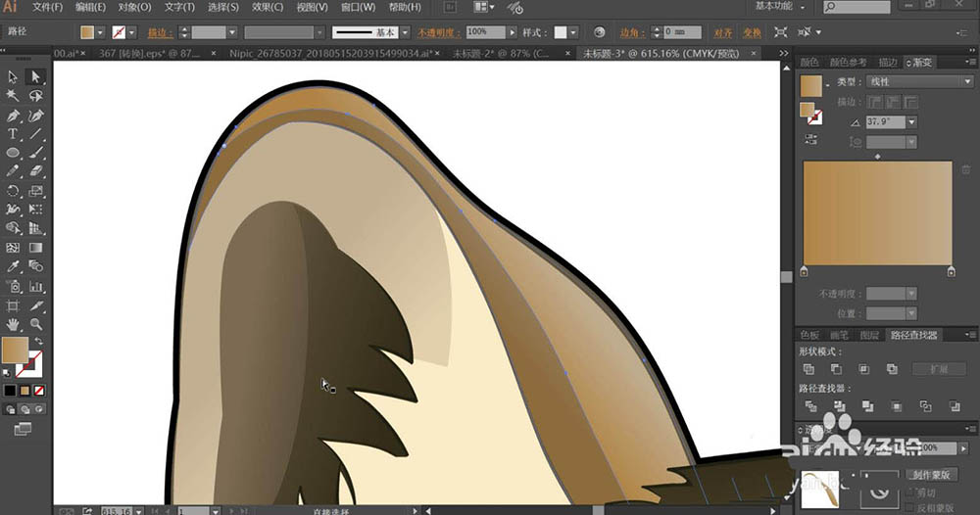Switch to 图层 panel tab
This screenshot has width=980, height=515.
869,335
